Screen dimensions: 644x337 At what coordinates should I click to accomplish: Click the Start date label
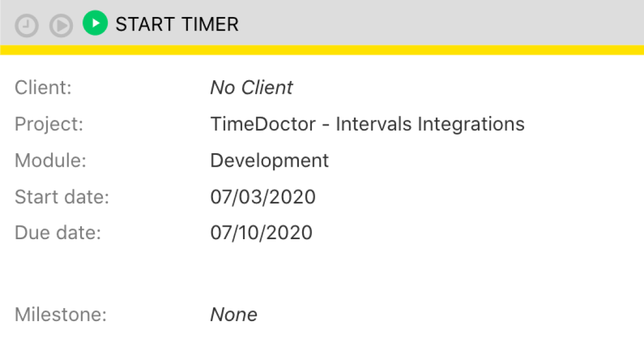(x=62, y=197)
